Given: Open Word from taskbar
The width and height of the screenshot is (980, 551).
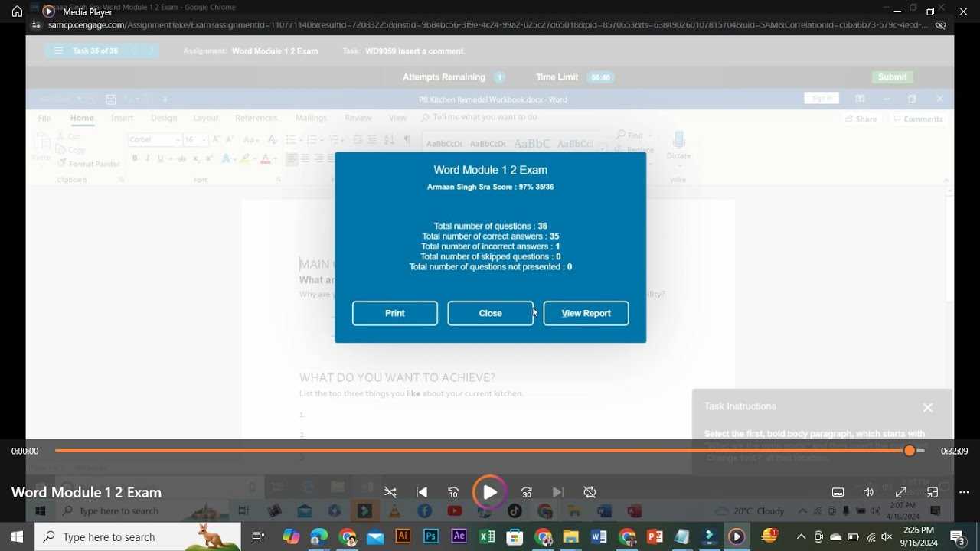Looking at the screenshot, I should [599, 536].
